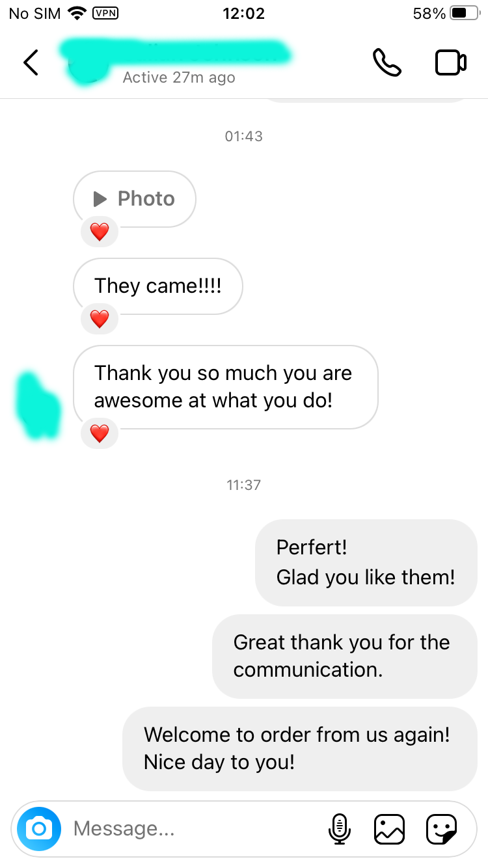Go back using the left chevron arrow

click(31, 62)
